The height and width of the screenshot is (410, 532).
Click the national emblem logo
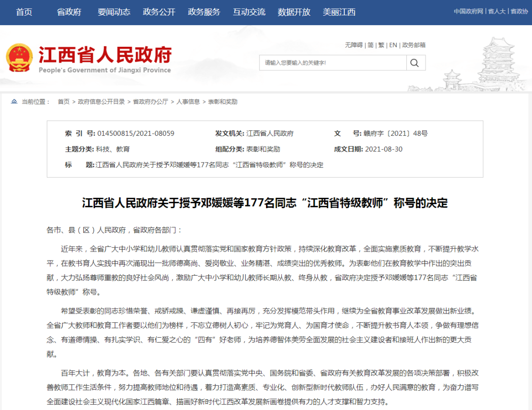click(x=19, y=59)
